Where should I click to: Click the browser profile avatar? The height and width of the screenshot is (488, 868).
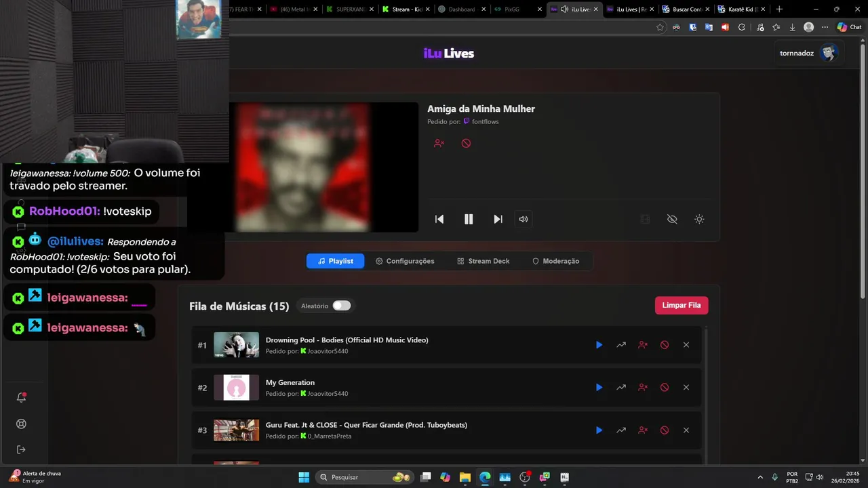click(x=808, y=27)
